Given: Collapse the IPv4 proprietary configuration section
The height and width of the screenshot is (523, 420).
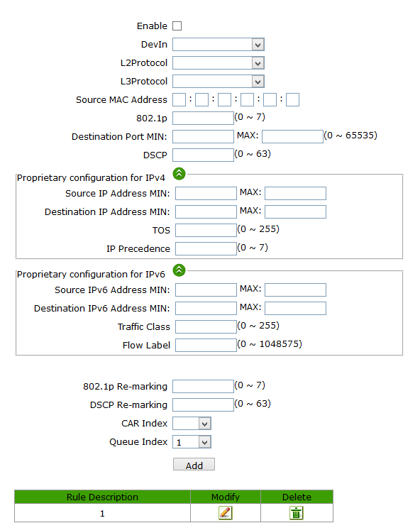Looking at the screenshot, I should pyautogui.click(x=179, y=173).
